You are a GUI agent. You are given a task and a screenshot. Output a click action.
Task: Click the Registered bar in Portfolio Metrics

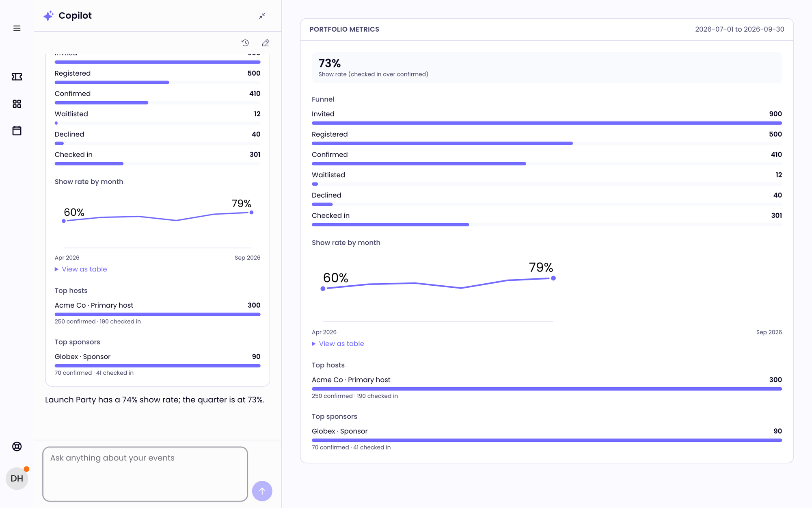442,143
